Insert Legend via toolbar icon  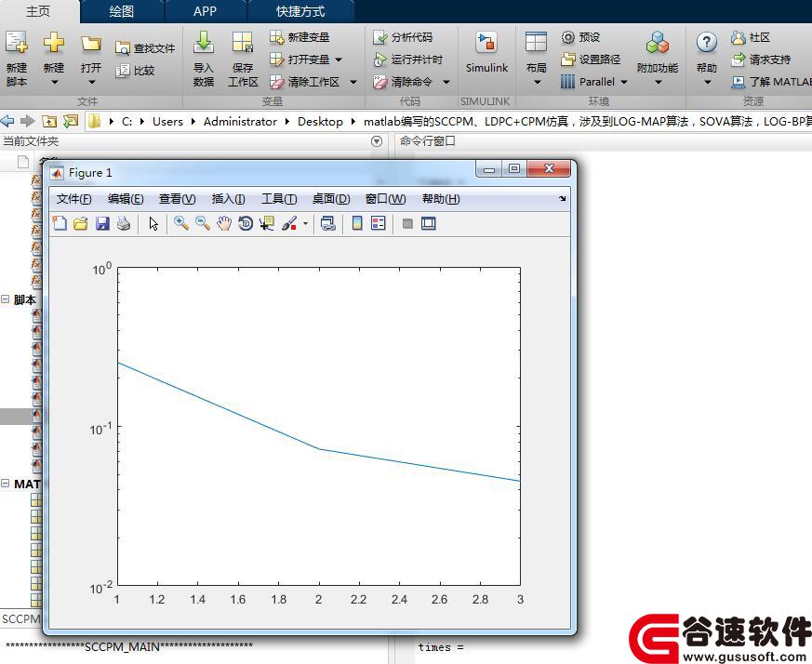[x=379, y=223]
